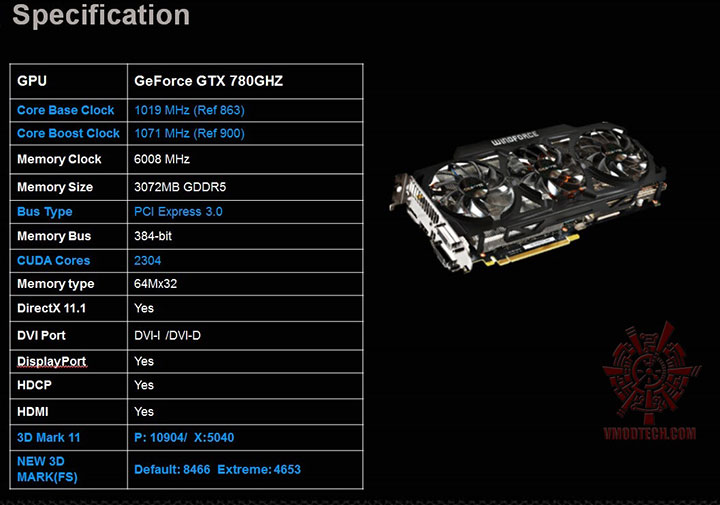The width and height of the screenshot is (720, 505).
Task: Select the NEW 3D MARK(FS) label
Action: [47, 469]
